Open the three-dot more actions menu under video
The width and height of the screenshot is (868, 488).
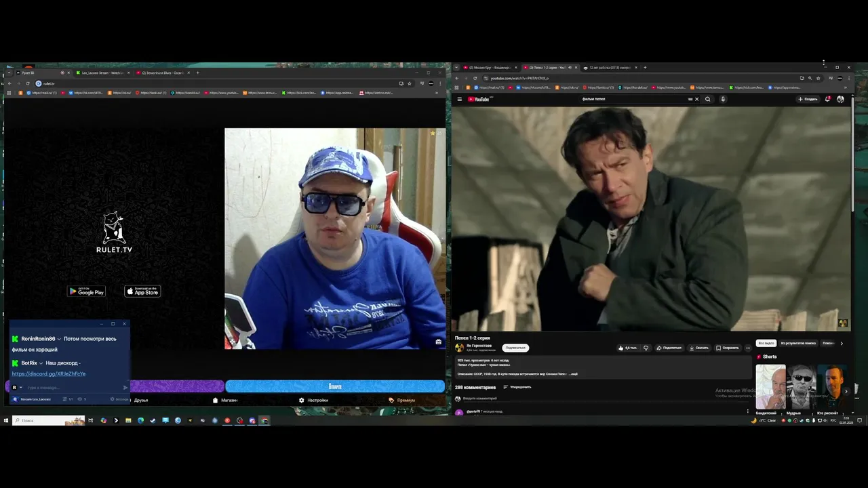(x=749, y=348)
